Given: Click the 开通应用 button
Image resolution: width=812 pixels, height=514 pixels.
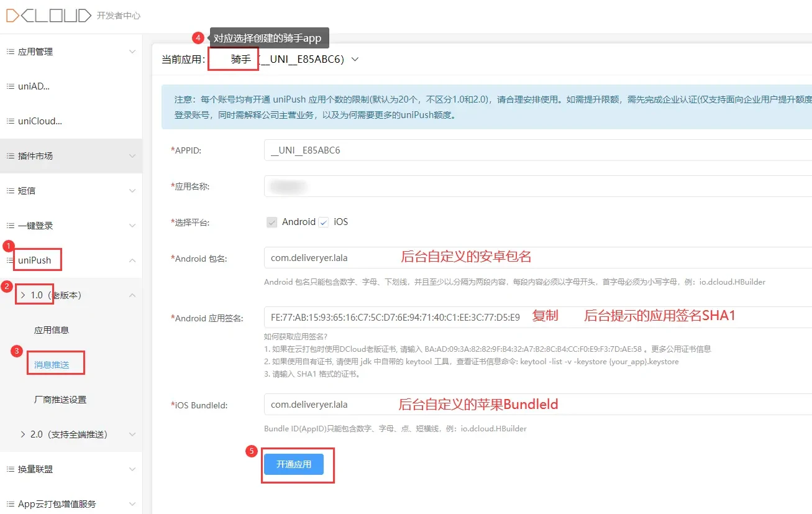Looking at the screenshot, I should pos(294,464).
